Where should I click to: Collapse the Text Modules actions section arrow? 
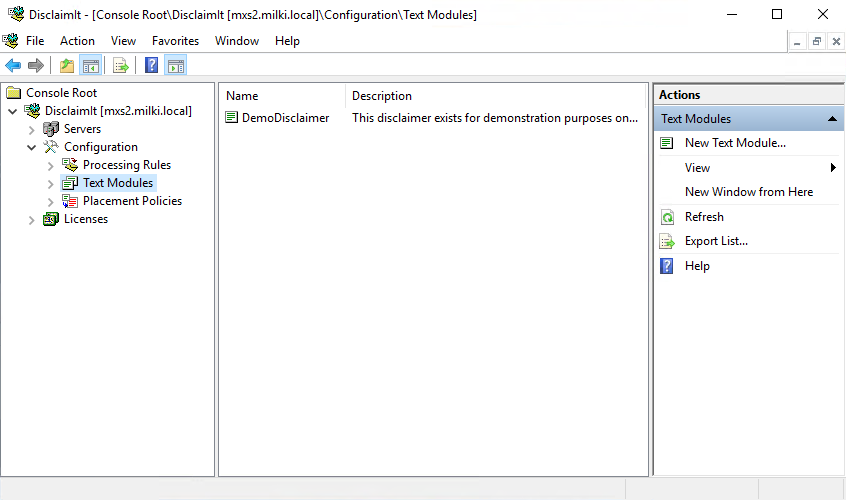(833, 119)
